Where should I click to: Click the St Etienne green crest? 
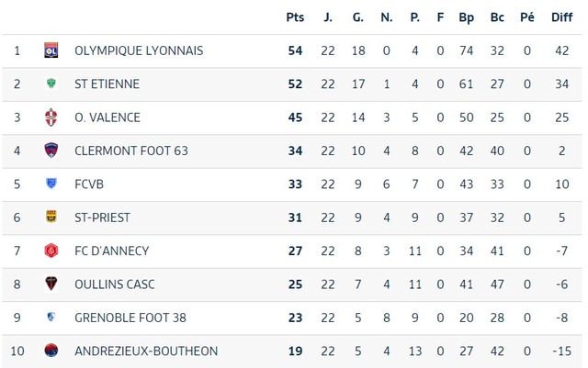(x=51, y=84)
